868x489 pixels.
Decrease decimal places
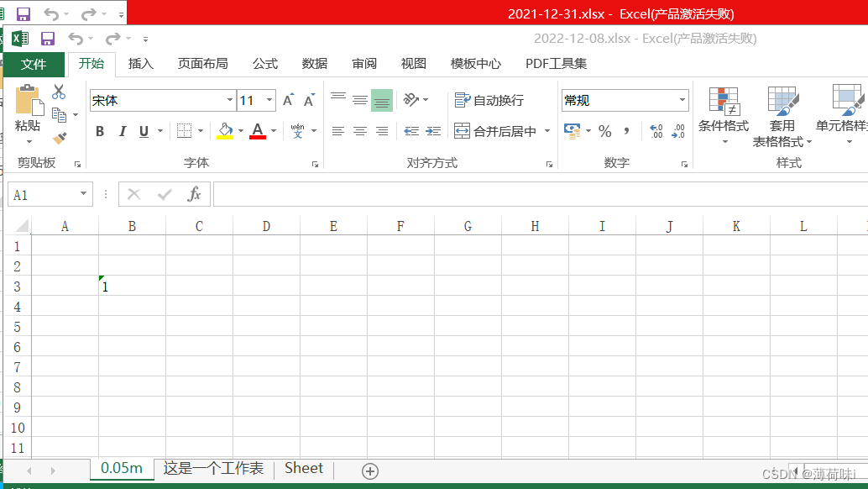click(678, 131)
